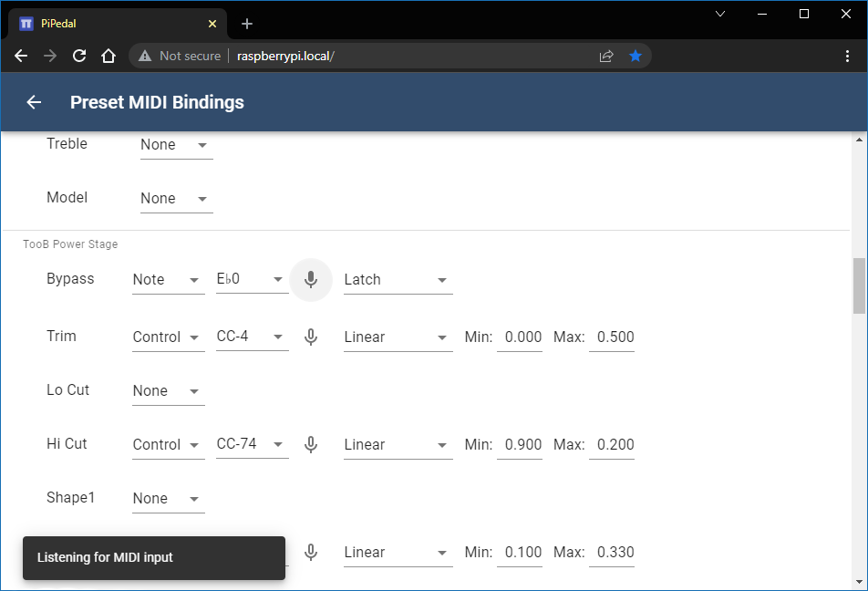
Task: Edit the bottom row Min value 0.100
Action: point(520,552)
